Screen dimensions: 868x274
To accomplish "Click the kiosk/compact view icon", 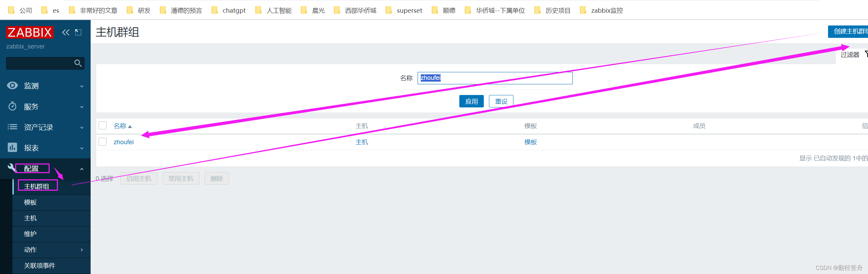I will click(x=78, y=32).
